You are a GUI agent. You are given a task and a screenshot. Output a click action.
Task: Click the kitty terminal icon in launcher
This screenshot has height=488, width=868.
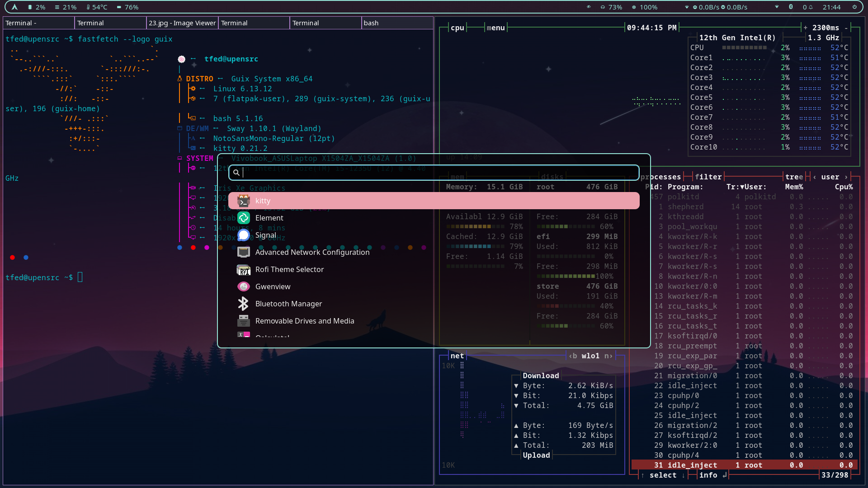click(x=244, y=201)
